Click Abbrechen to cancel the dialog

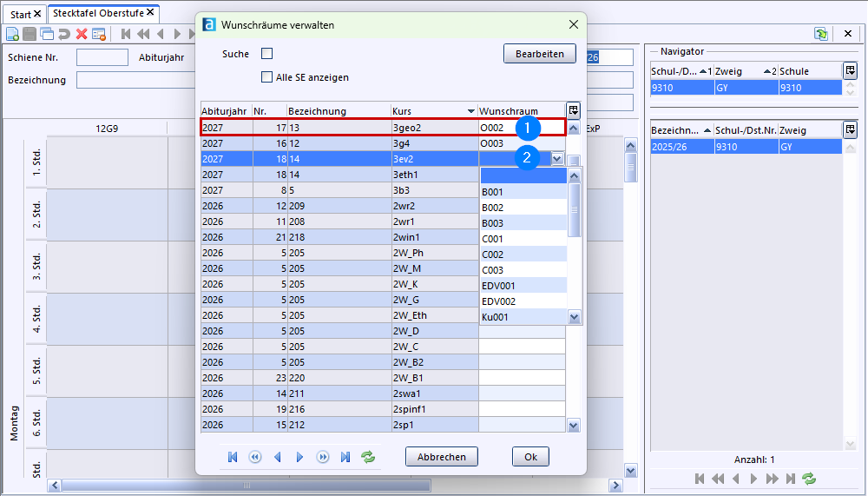[x=441, y=457]
